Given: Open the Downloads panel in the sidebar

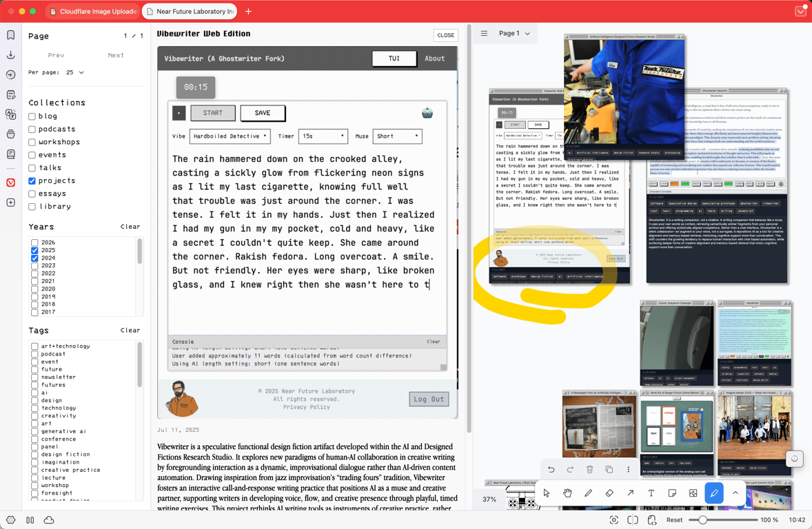Looking at the screenshot, I should click(x=11, y=55).
